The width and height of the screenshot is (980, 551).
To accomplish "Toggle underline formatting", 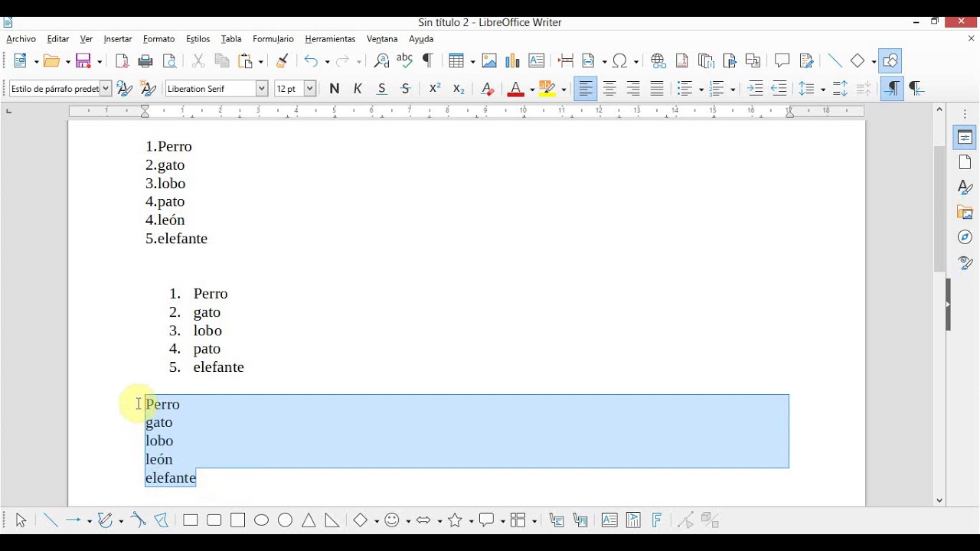I will click(381, 89).
